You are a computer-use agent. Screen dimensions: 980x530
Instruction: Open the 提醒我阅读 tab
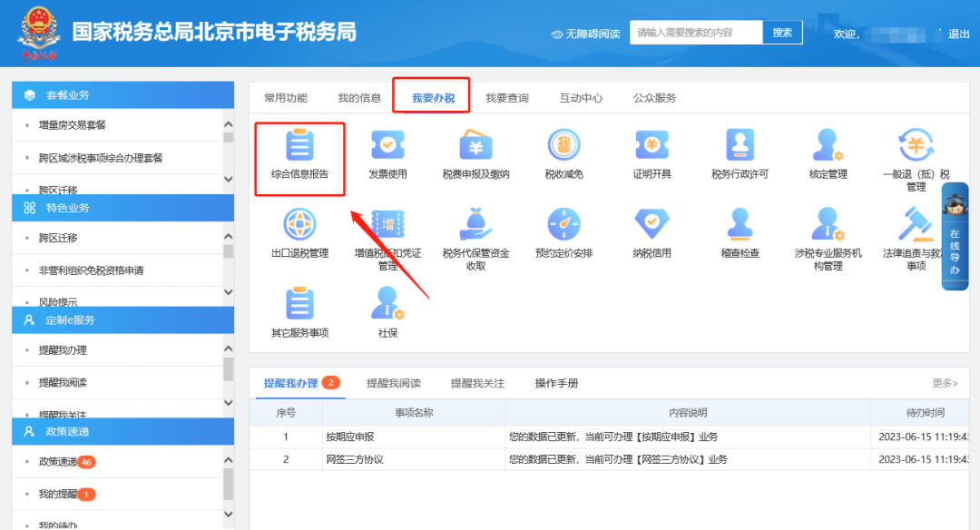[x=394, y=383]
